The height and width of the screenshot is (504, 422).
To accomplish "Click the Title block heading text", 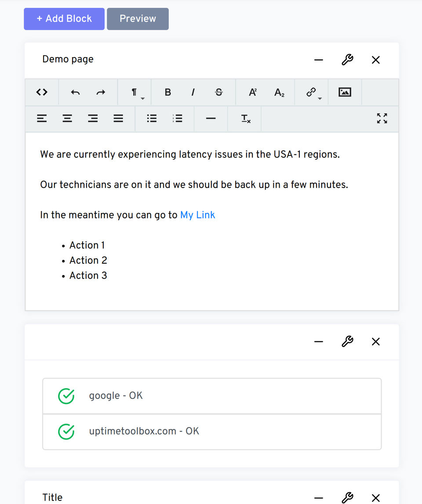I will pyautogui.click(x=52, y=497).
